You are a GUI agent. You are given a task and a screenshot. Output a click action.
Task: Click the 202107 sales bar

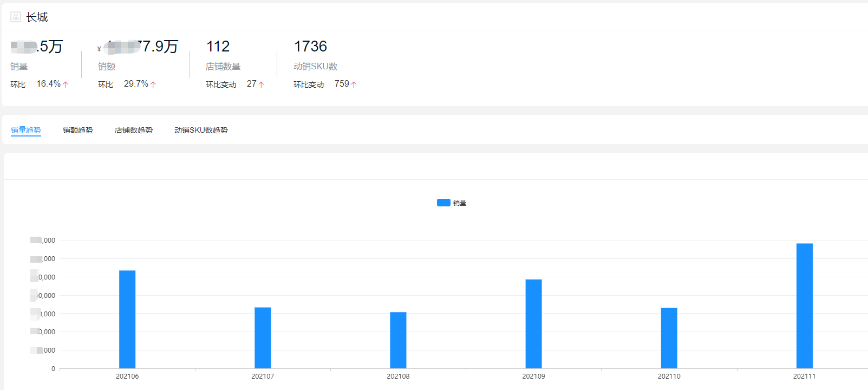pos(263,338)
